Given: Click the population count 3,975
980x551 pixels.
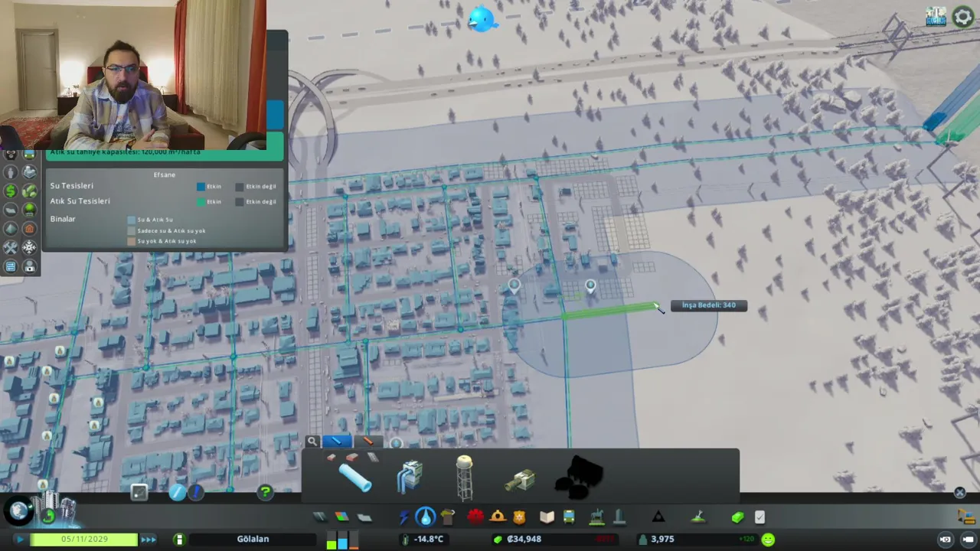Looking at the screenshot, I should pos(661,540).
